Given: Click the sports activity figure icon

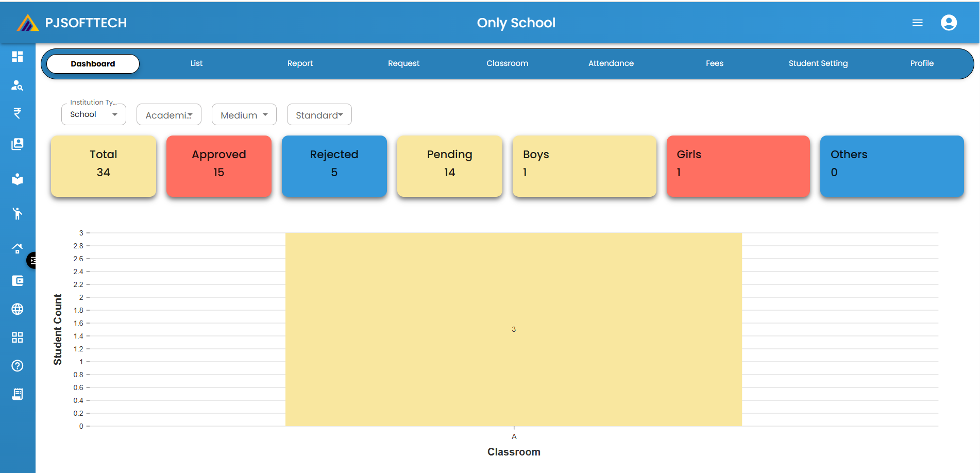Looking at the screenshot, I should point(18,213).
